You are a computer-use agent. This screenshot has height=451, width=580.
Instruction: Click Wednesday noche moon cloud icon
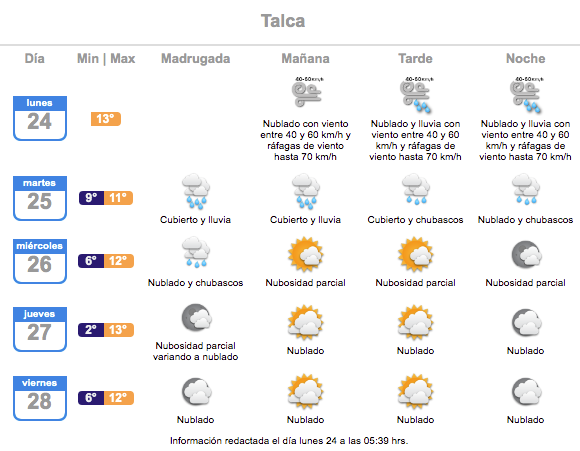point(526,255)
